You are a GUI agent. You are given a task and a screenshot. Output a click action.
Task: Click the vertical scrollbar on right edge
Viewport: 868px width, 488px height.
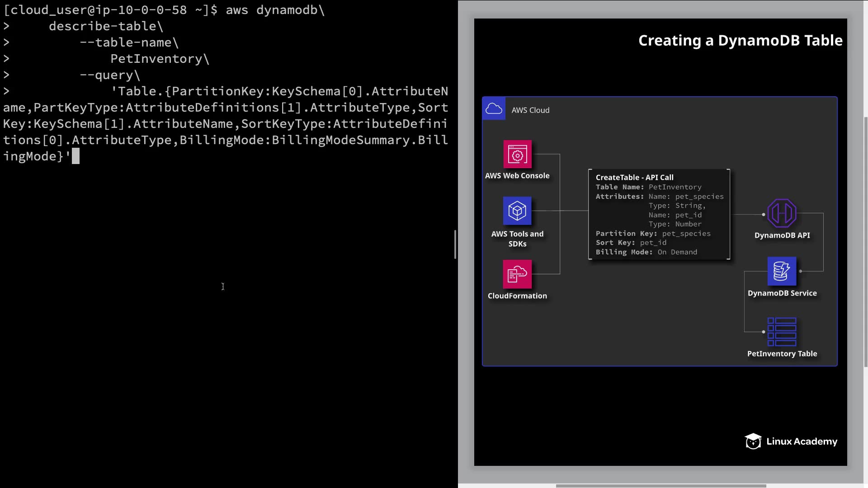[x=865, y=242]
